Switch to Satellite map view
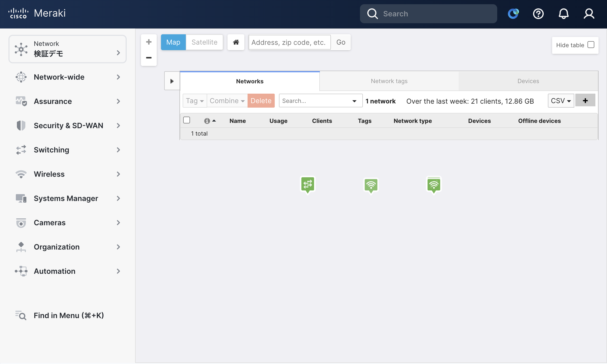 pos(204,42)
